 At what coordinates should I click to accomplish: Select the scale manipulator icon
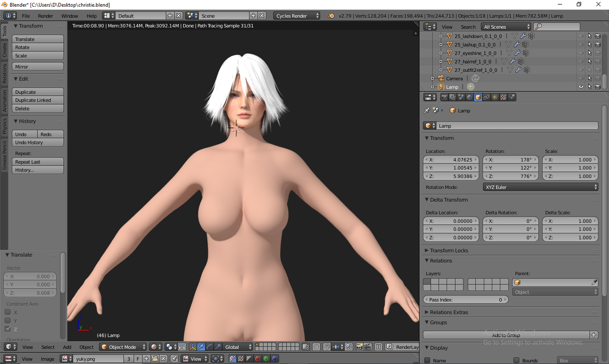click(218, 347)
